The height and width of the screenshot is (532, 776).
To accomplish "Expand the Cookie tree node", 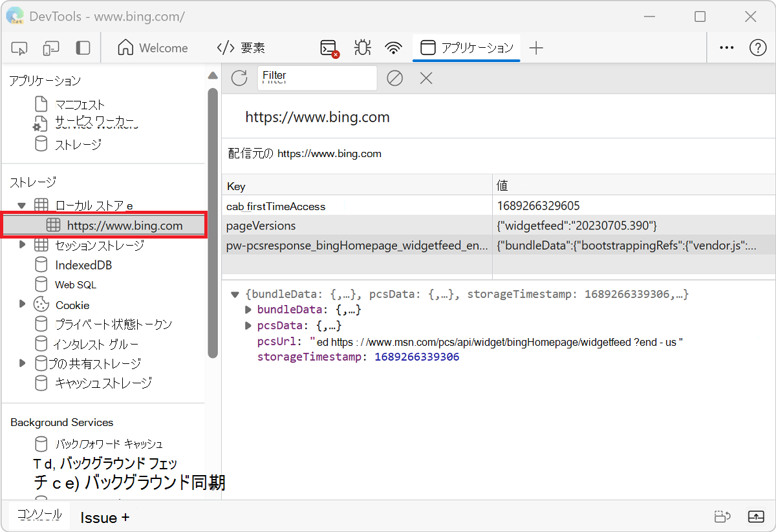I will 21,304.
